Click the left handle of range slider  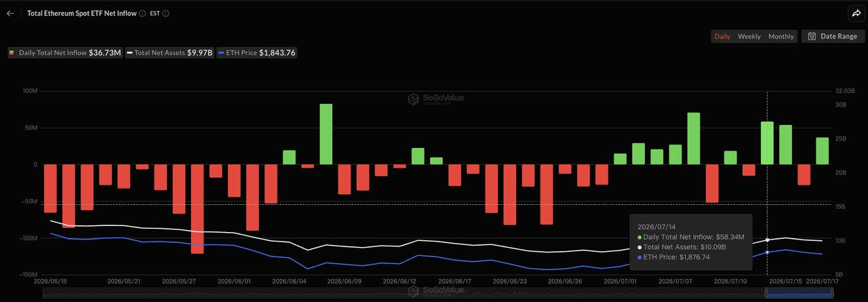pos(766,292)
